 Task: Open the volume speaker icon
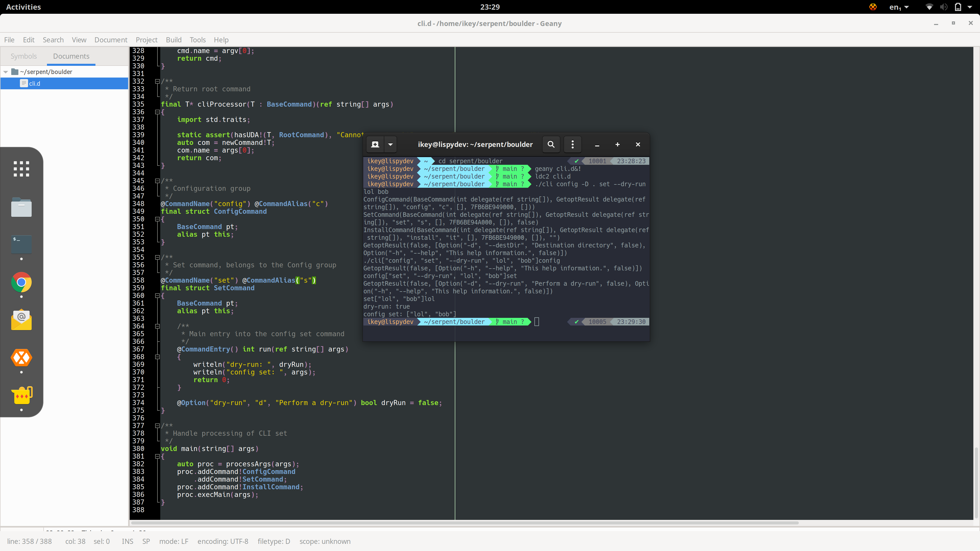pos(944,7)
